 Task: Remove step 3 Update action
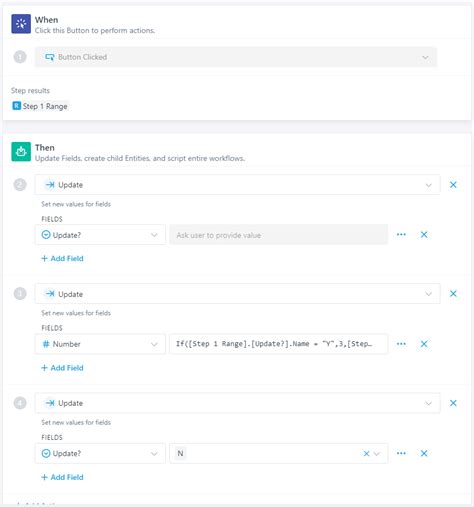coord(453,294)
